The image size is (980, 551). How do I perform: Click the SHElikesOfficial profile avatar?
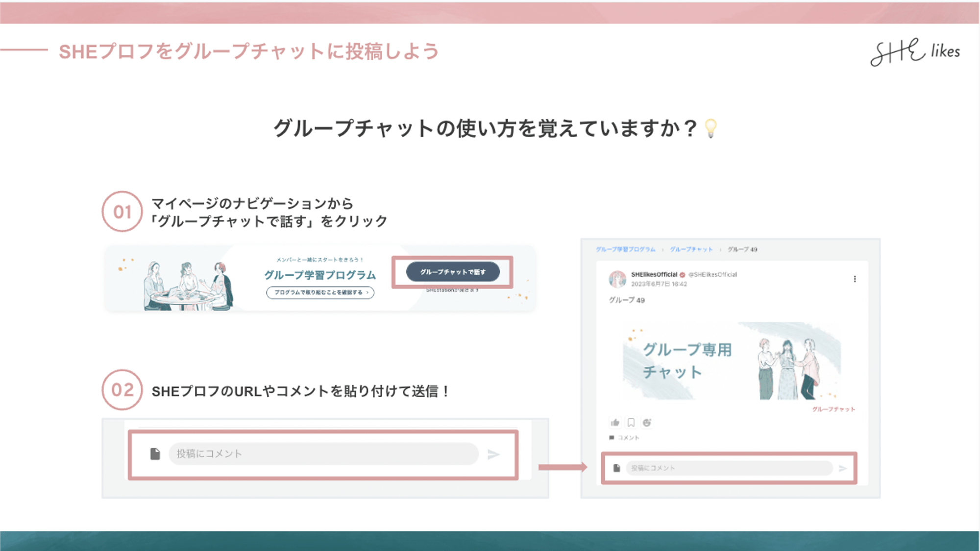coord(617,279)
